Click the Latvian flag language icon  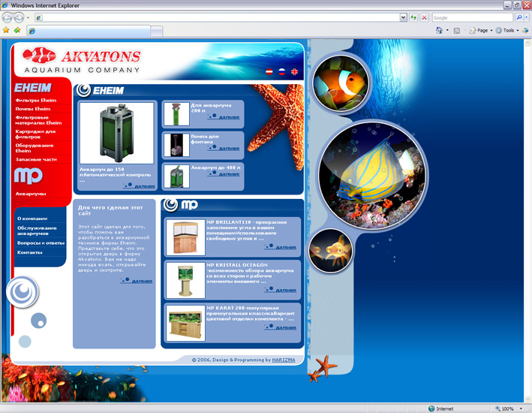click(x=269, y=71)
